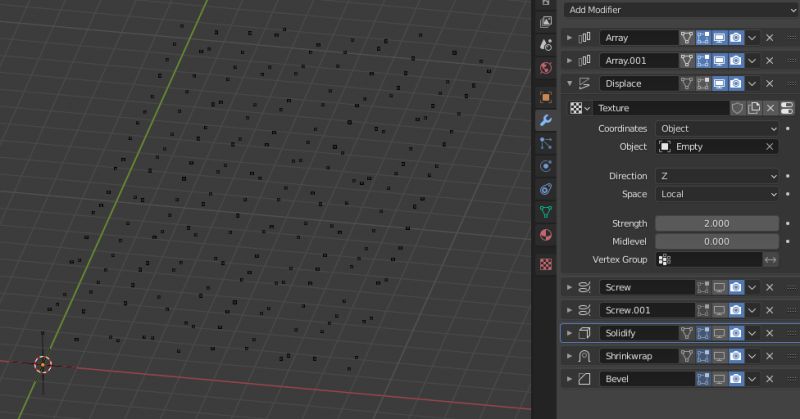800x419 pixels.
Task: Click the Shrinkwrap modifier type icon
Action: point(584,356)
